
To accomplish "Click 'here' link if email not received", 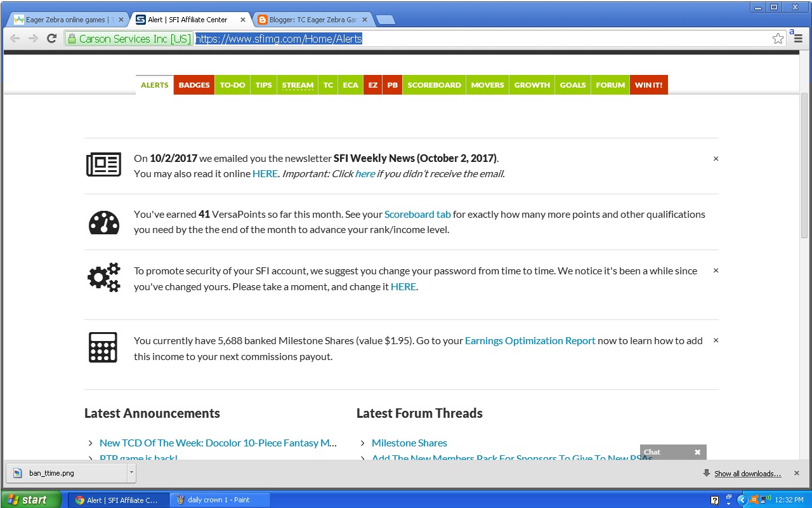I will pyautogui.click(x=365, y=174).
